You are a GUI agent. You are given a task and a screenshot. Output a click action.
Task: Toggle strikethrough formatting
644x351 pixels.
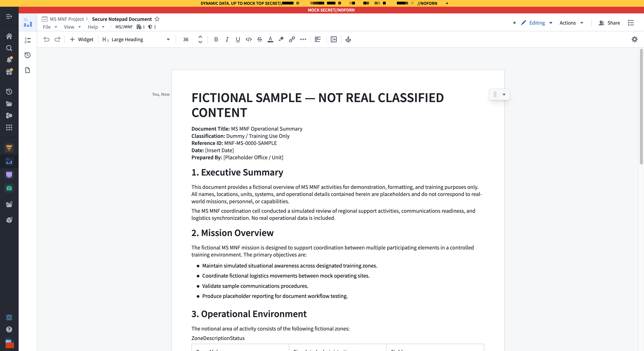(x=260, y=39)
